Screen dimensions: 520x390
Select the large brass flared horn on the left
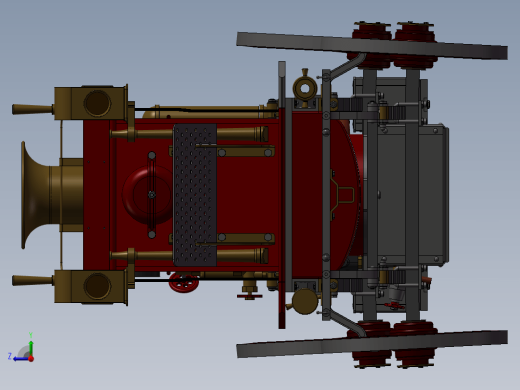tap(52, 195)
